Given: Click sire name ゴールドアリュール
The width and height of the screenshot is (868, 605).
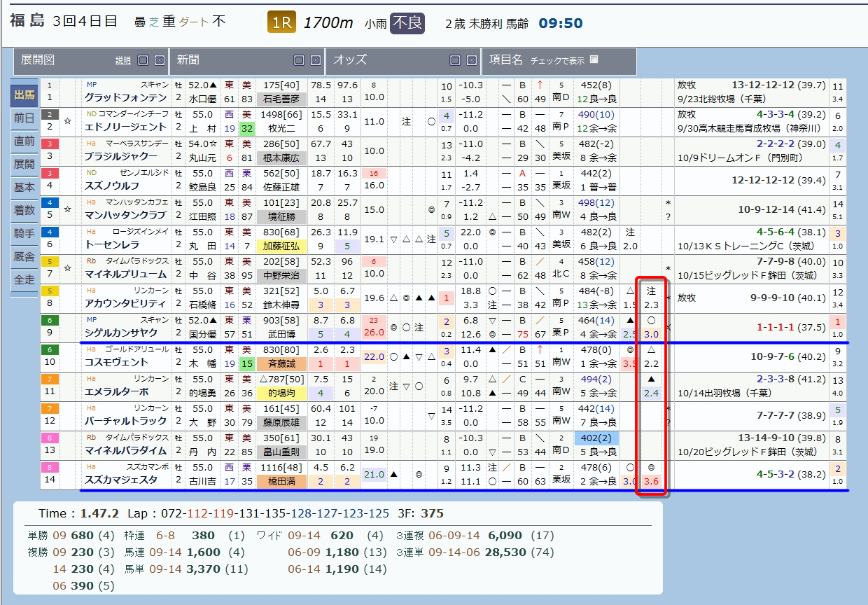Looking at the screenshot, I should click(x=136, y=349).
